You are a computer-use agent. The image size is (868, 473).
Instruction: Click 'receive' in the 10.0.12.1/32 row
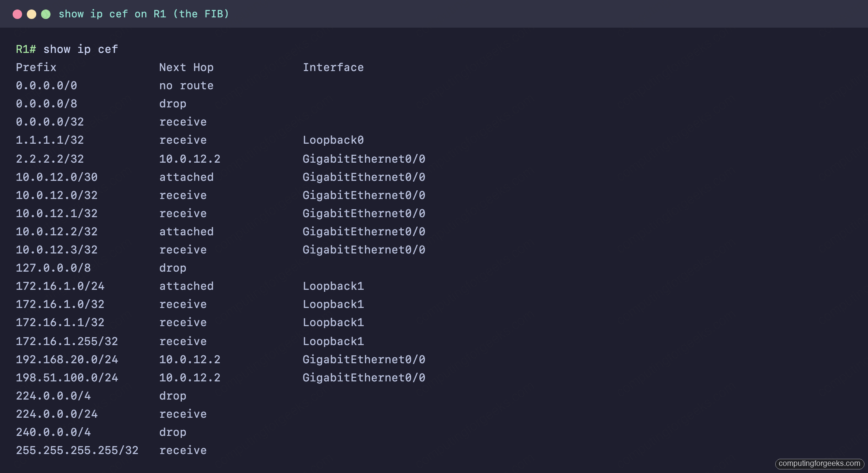183,214
